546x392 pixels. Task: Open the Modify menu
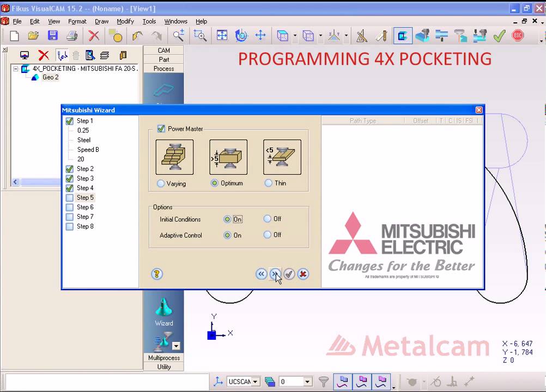[x=125, y=21]
